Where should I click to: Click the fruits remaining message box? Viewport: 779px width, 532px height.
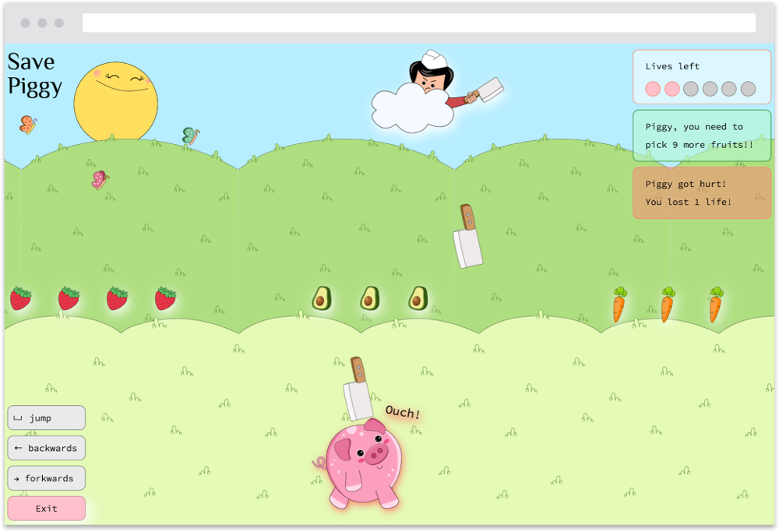tap(701, 136)
